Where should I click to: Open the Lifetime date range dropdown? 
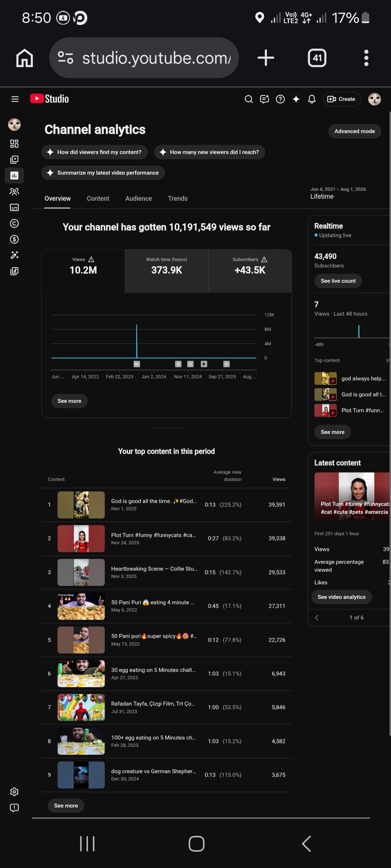click(x=338, y=193)
